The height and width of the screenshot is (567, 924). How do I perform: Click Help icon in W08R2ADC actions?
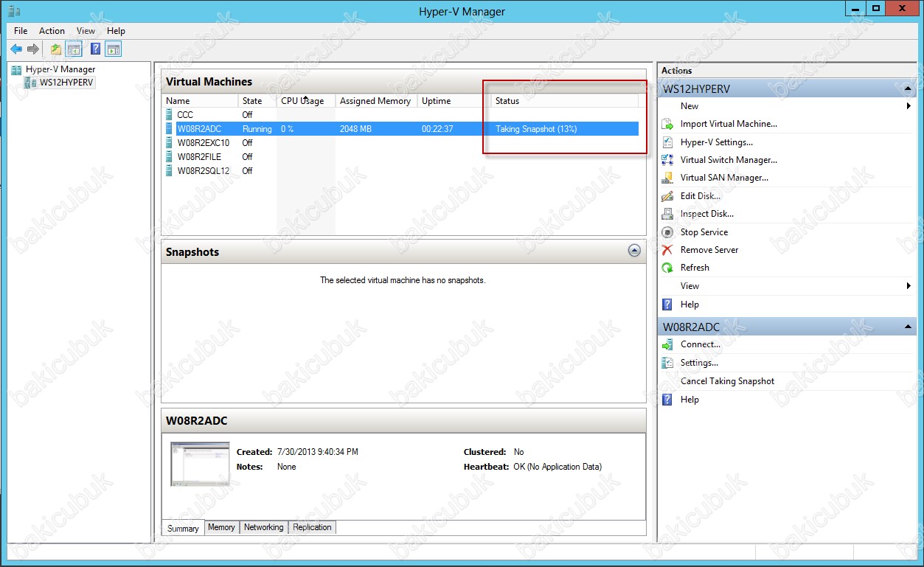(667, 400)
